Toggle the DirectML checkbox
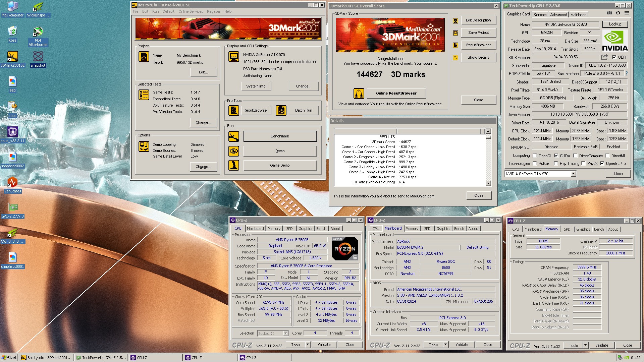Screen dimensions: 644x362 [x=607, y=156]
